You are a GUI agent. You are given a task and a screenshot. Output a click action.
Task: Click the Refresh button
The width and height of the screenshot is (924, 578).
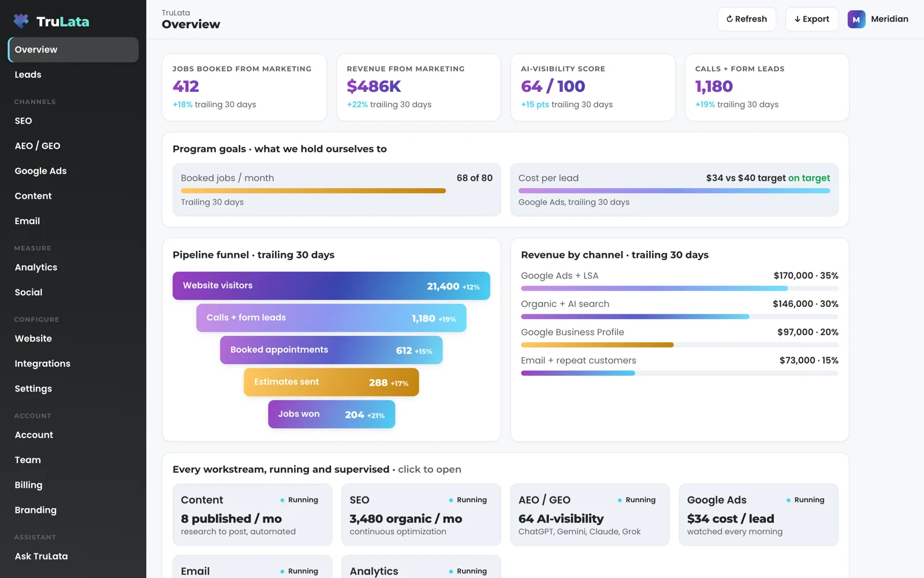(x=747, y=19)
